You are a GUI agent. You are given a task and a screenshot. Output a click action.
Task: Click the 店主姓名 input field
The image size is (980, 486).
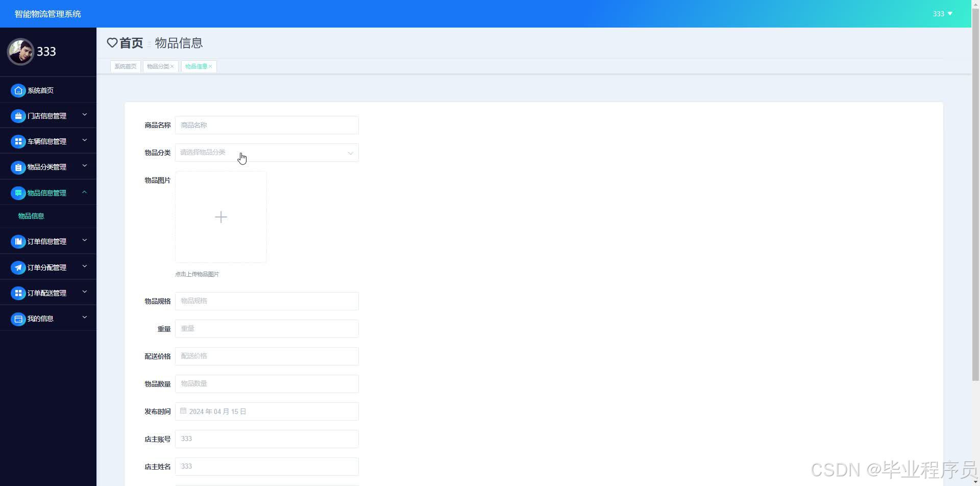(267, 467)
